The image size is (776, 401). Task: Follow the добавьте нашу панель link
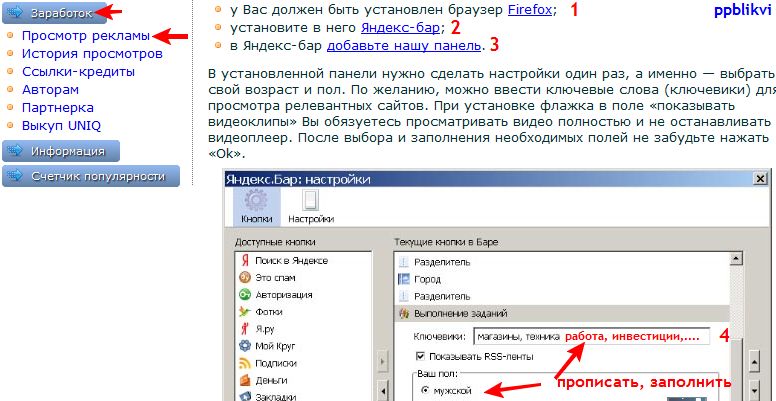pyautogui.click(x=404, y=46)
